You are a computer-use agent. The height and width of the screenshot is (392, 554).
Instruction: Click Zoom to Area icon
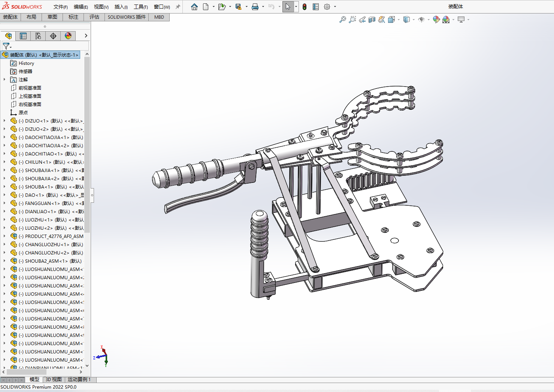click(x=352, y=19)
